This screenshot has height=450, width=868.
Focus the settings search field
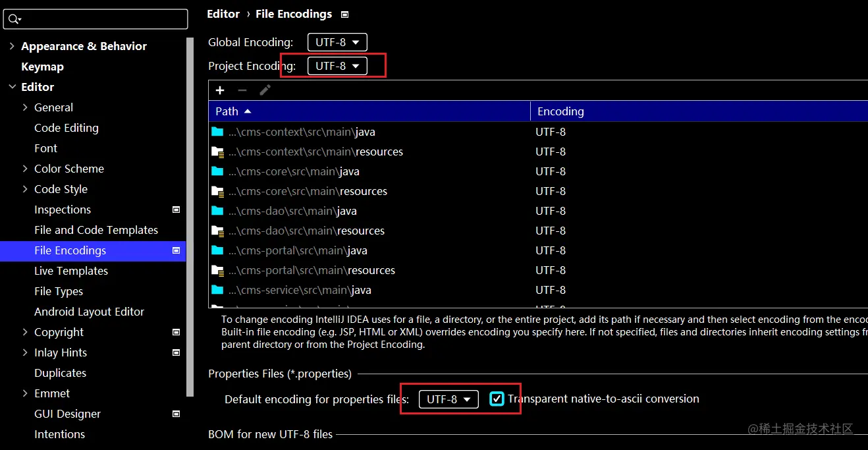(95, 19)
